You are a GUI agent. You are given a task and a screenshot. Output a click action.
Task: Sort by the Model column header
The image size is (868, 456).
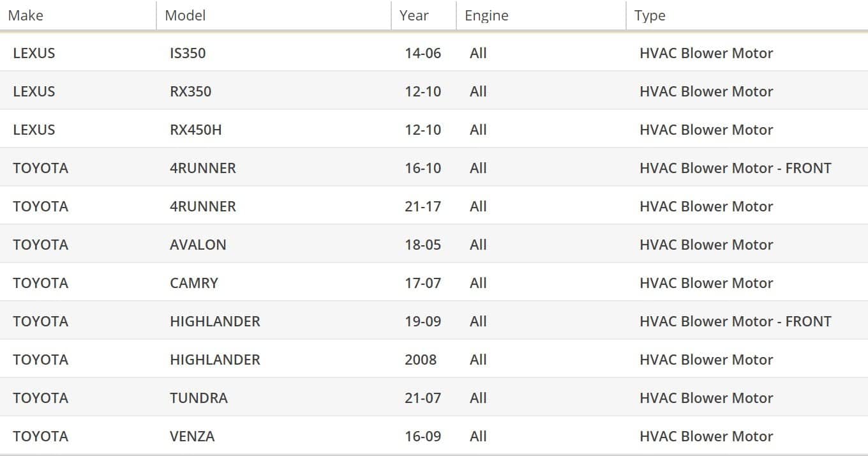click(185, 15)
